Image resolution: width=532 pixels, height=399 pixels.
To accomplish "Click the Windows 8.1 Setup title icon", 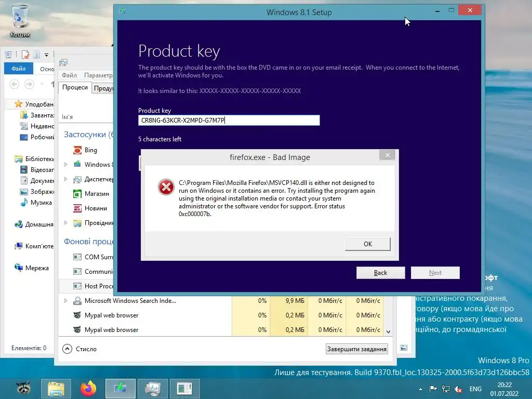I will pyautogui.click(x=122, y=11).
